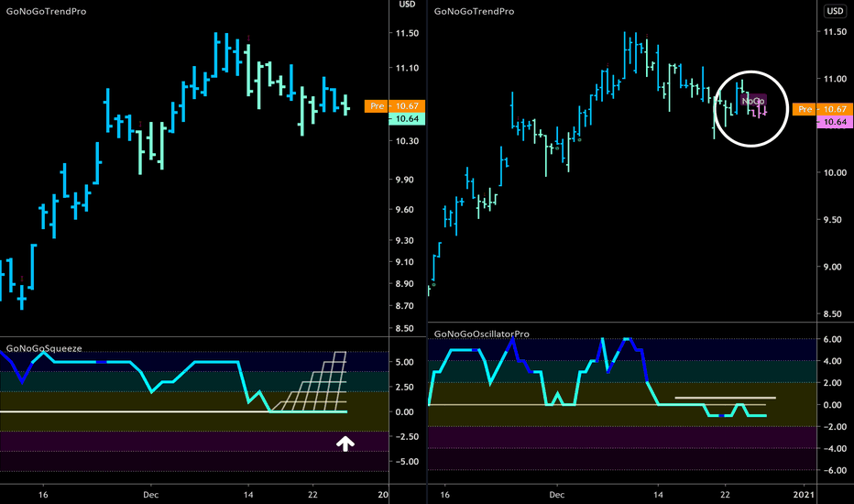The width and height of the screenshot is (854, 504).
Task: Click the green 10.64 price label on left chart
Action: 407,119
